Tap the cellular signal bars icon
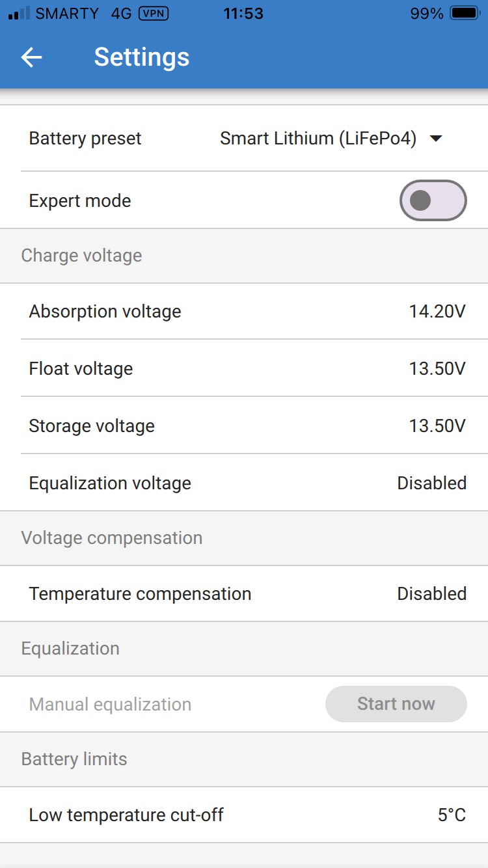This screenshot has width=488, height=868. (19, 14)
